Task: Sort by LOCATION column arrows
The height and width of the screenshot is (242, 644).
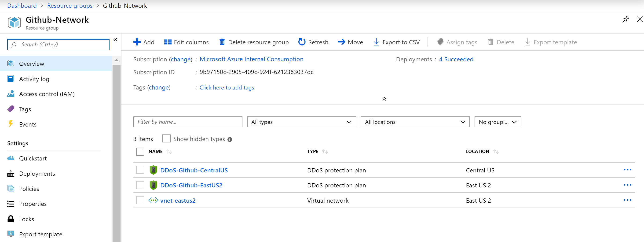Action: tap(496, 152)
